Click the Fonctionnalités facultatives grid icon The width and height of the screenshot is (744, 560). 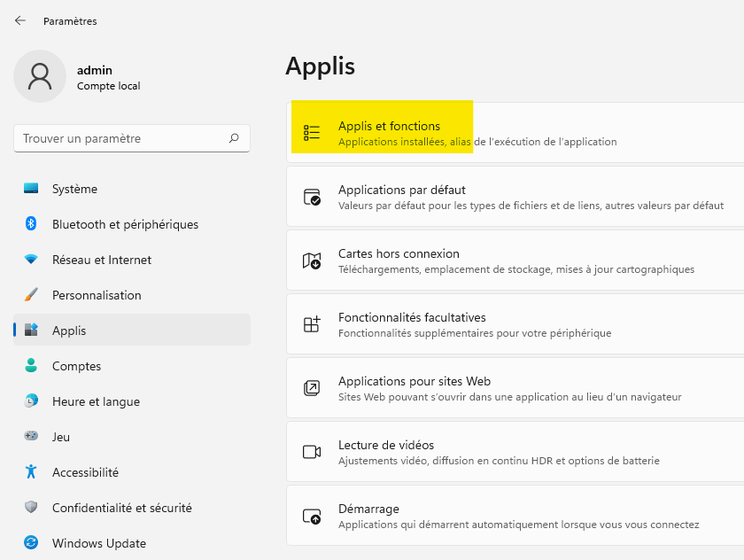[312, 324]
